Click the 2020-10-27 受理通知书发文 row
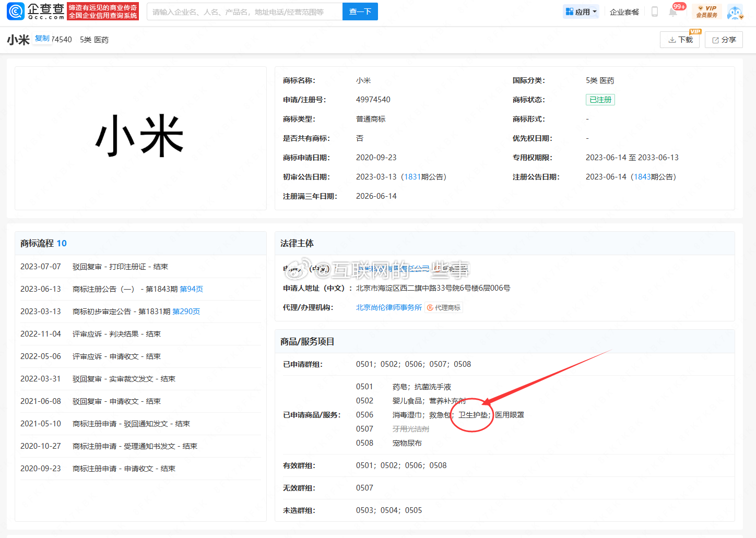Image resolution: width=756 pixels, height=538 pixels. pyautogui.click(x=140, y=446)
